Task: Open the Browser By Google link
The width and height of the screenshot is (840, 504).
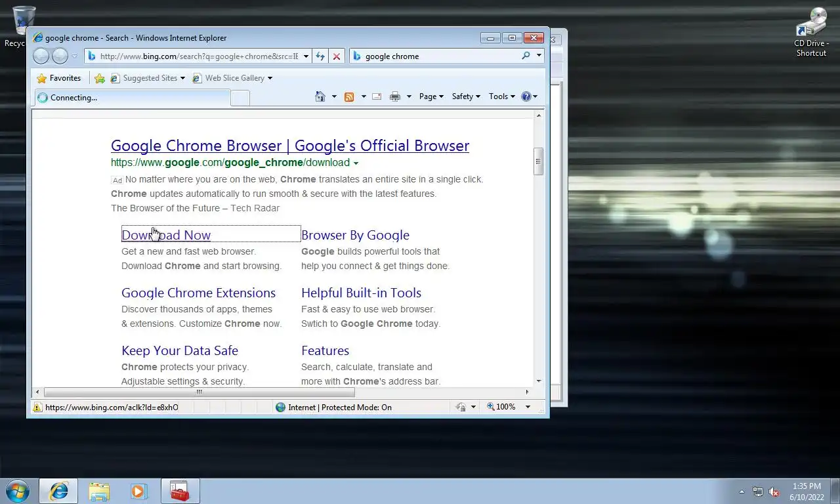Action: click(x=355, y=235)
